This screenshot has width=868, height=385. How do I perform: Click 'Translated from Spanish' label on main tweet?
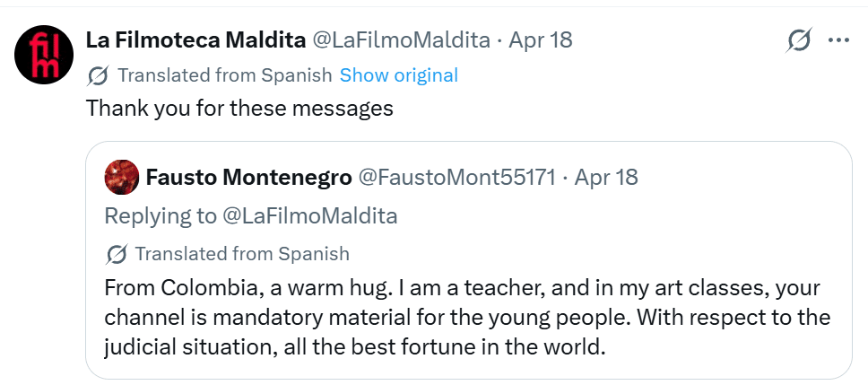(x=224, y=75)
